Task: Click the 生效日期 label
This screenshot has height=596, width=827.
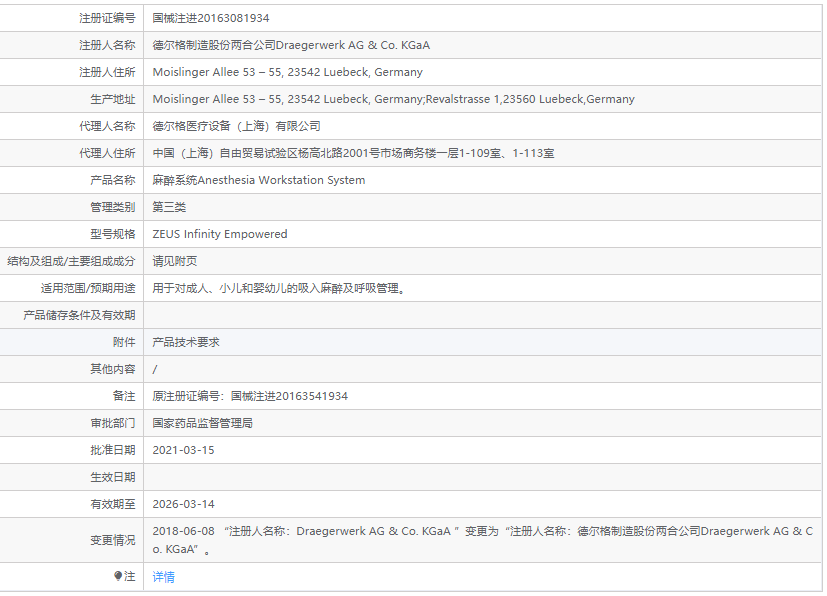Action: pyautogui.click(x=113, y=477)
